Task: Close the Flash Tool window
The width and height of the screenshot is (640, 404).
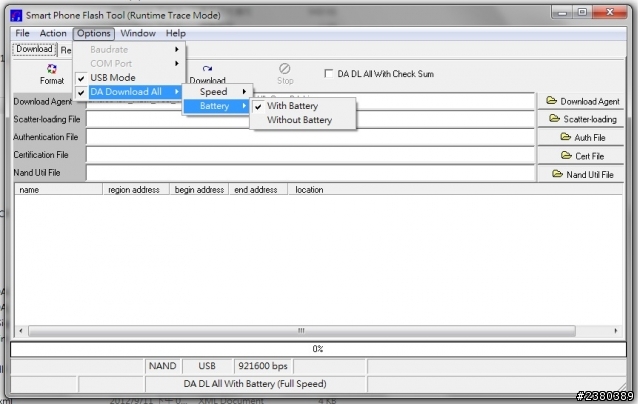Action: tap(610, 13)
